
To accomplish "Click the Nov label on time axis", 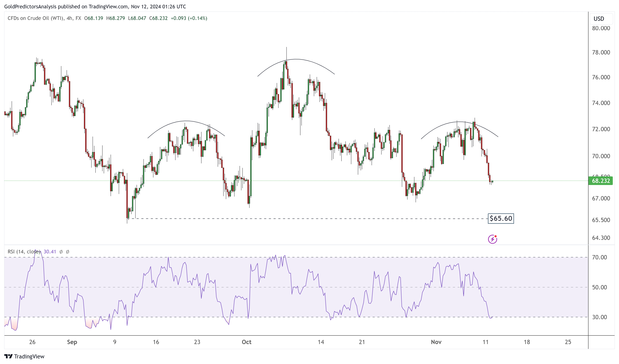I will pyautogui.click(x=436, y=342).
